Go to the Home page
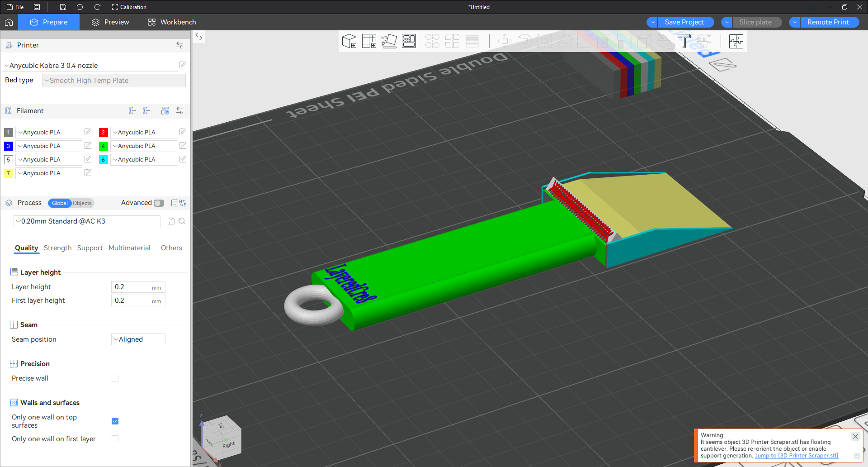Image resolution: width=868 pixels, height=467 pixels. coord(9,22)
